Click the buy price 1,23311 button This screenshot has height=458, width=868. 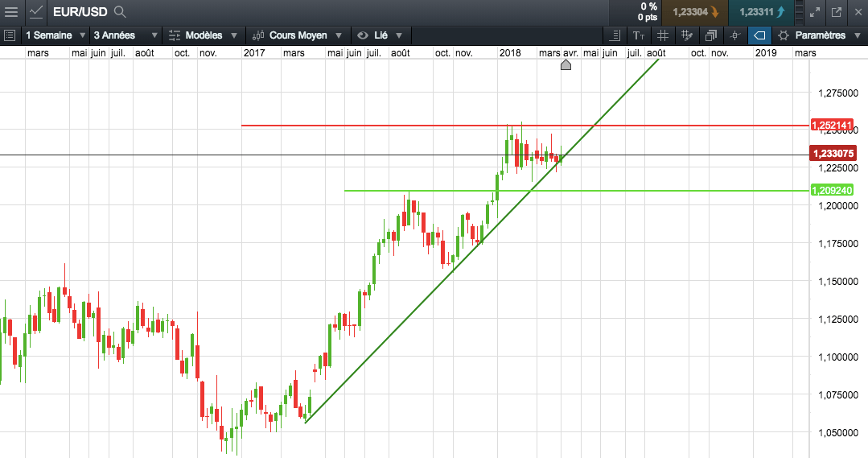pos(762,11)
